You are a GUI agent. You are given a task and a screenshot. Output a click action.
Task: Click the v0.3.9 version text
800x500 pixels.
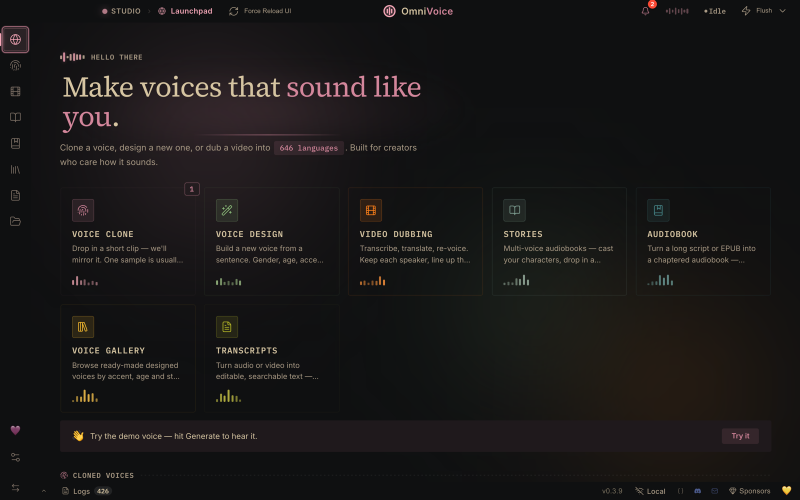coord(612,491)
